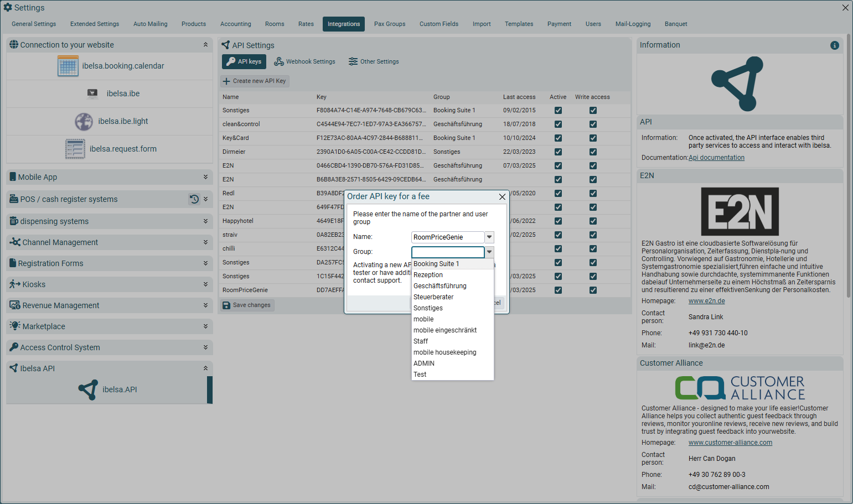Click the Information panel info icon

[x=835, y=45]
